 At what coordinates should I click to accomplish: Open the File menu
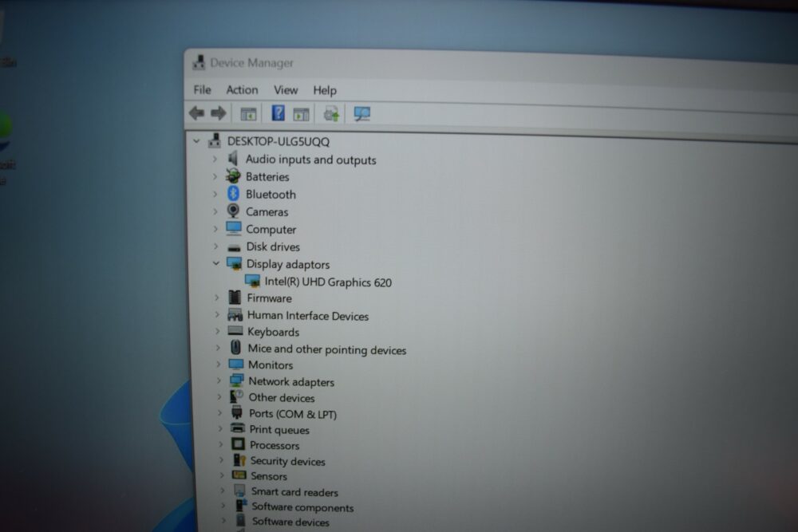click(x=202, y=90)
